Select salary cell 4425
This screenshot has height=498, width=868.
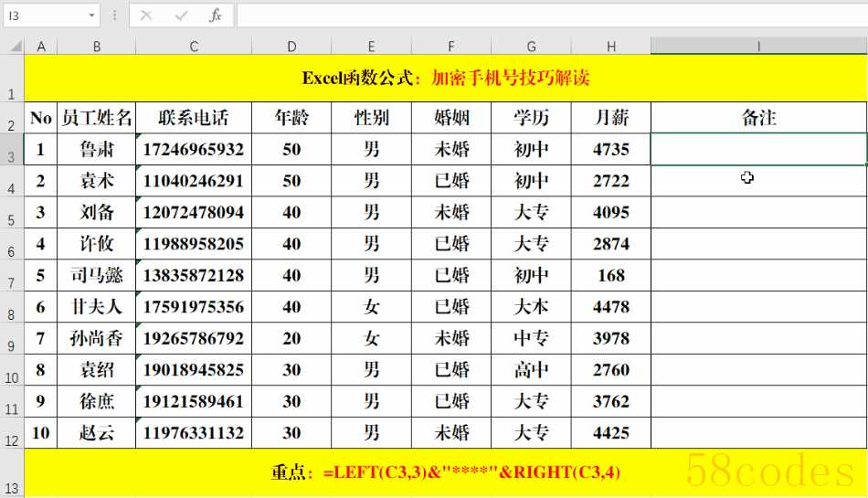611,433
